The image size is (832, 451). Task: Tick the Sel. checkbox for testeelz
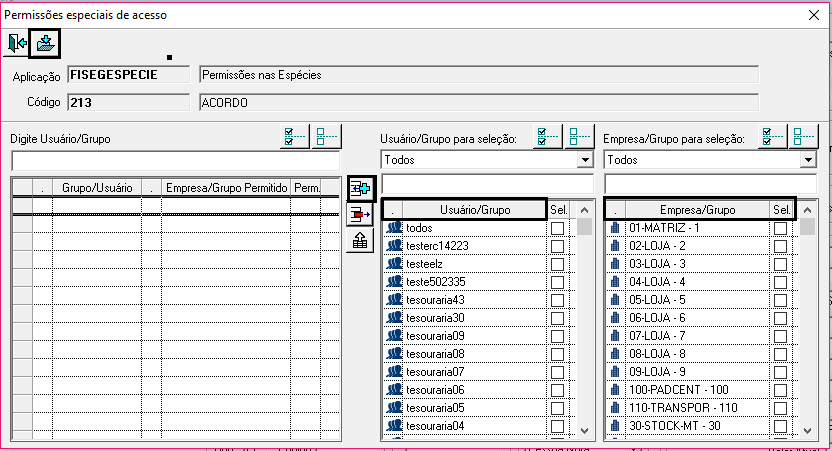coord(557,264)
